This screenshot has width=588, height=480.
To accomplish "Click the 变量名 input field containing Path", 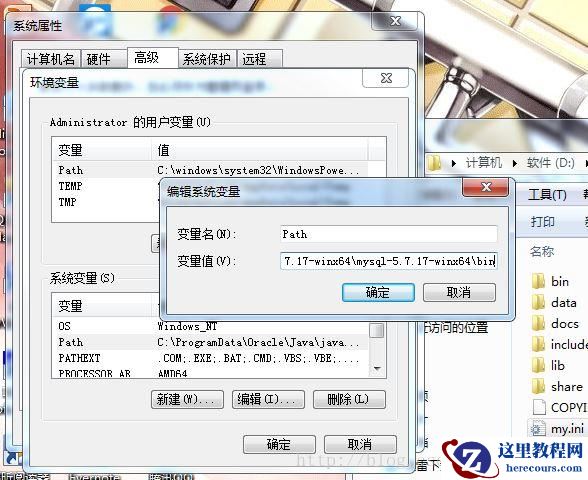I will tap(388, 234).
